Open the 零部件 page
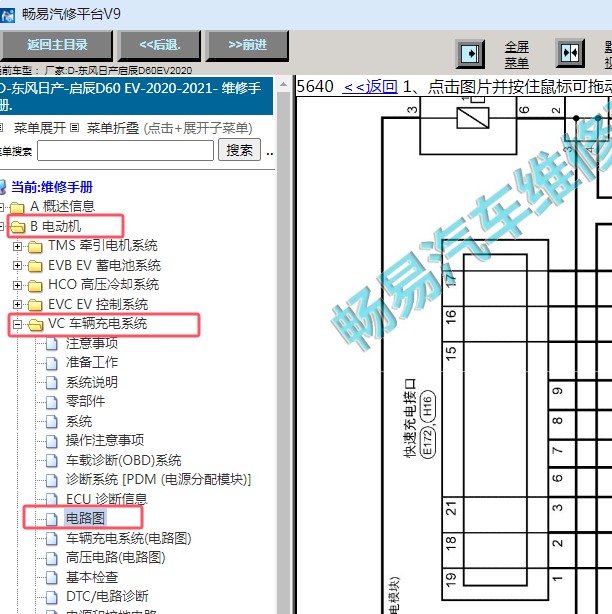This screenshot has height=614, width=612. pyautogui.click(x=85, y=401)
